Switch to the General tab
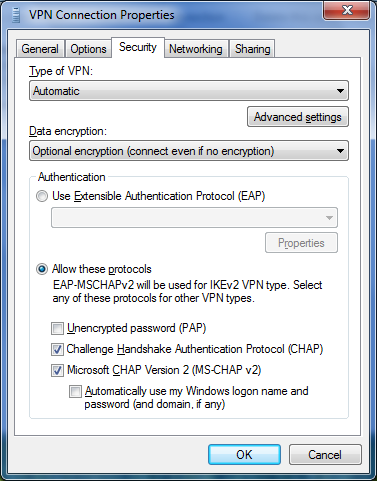 click(x=40, y=49)
